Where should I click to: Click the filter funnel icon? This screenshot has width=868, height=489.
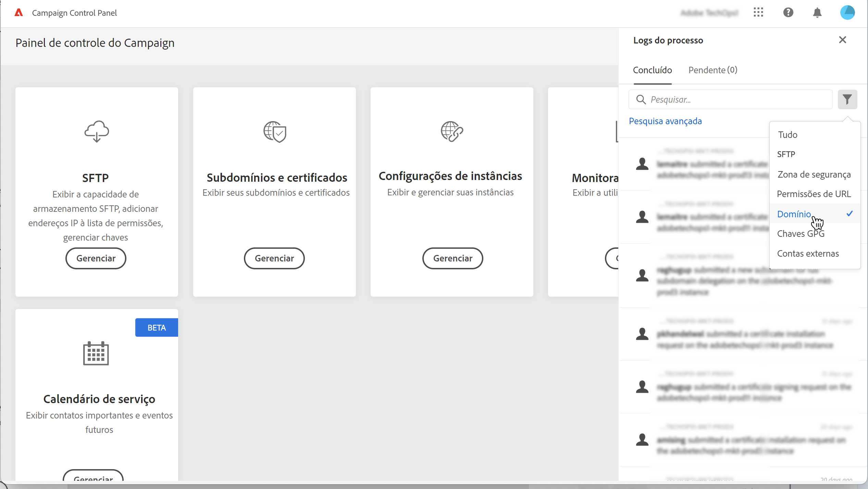pos(847,100)
